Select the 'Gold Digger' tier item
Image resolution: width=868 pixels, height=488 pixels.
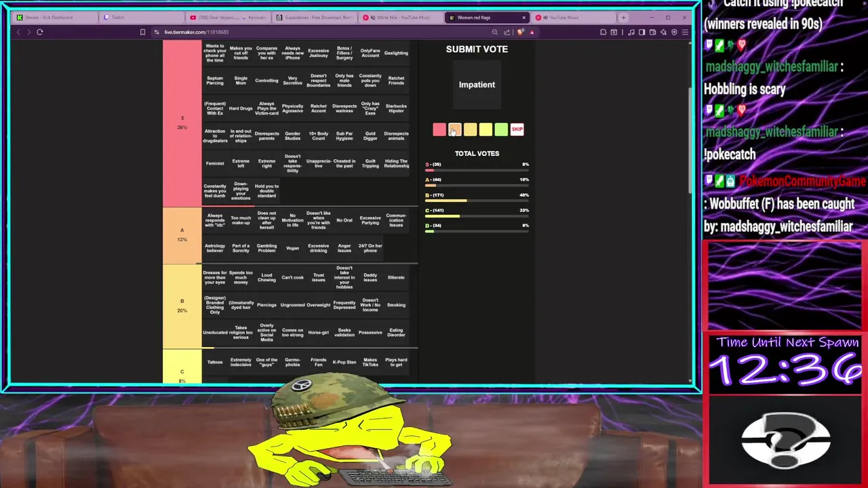pos(370,136)
